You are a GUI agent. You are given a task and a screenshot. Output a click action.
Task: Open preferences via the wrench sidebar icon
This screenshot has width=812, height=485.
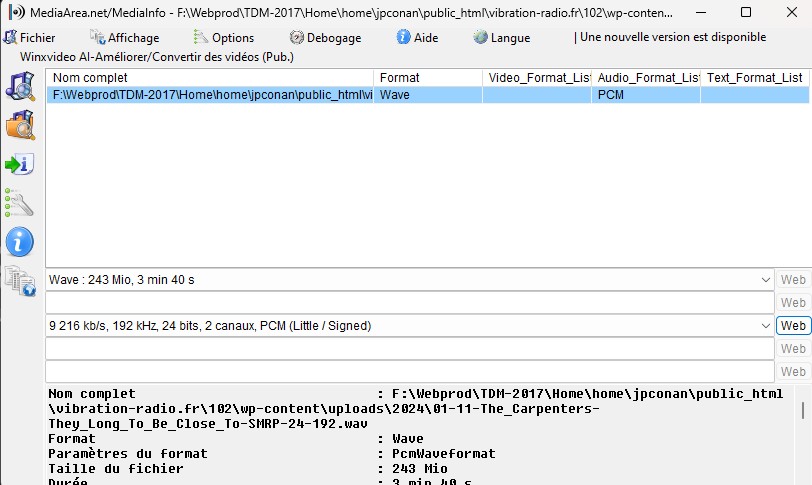click(20, 202)
